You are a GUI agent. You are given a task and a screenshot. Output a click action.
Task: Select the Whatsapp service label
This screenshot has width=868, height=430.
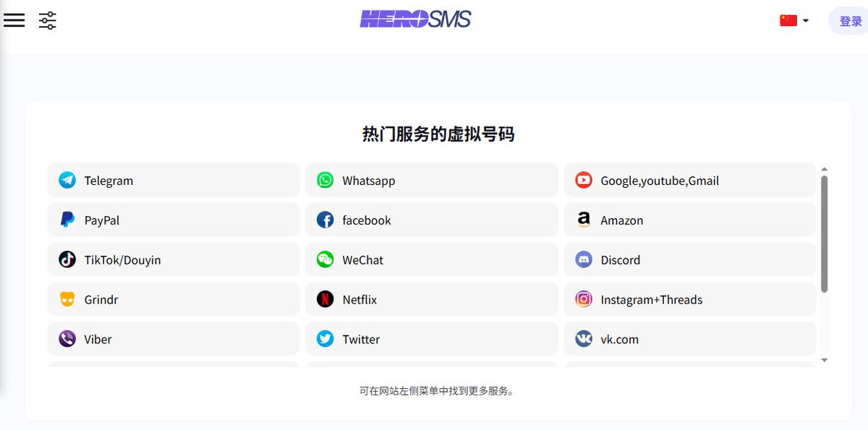pyautogui.click(x=369, y=181)
